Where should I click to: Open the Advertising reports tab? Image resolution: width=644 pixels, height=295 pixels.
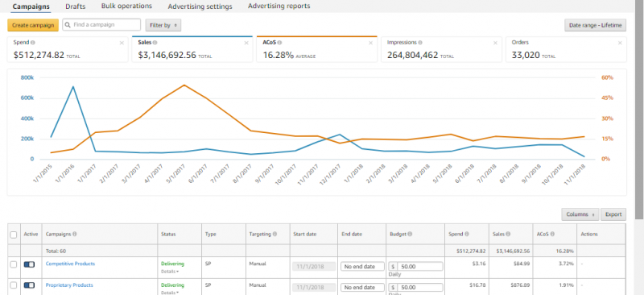click(279, 6)
